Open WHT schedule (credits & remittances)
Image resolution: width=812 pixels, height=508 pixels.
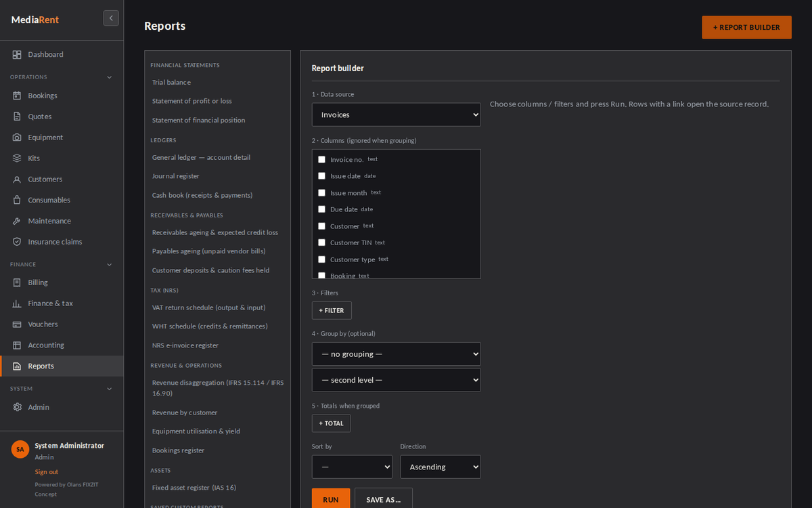[210, 326]
